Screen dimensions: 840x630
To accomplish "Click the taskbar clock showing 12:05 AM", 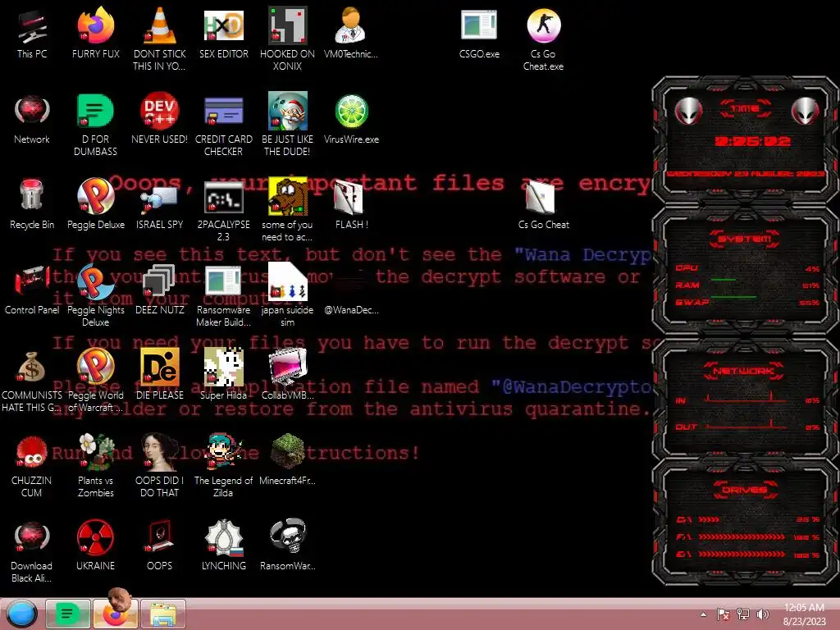I will pyautogui.click(x=804, y=614).
